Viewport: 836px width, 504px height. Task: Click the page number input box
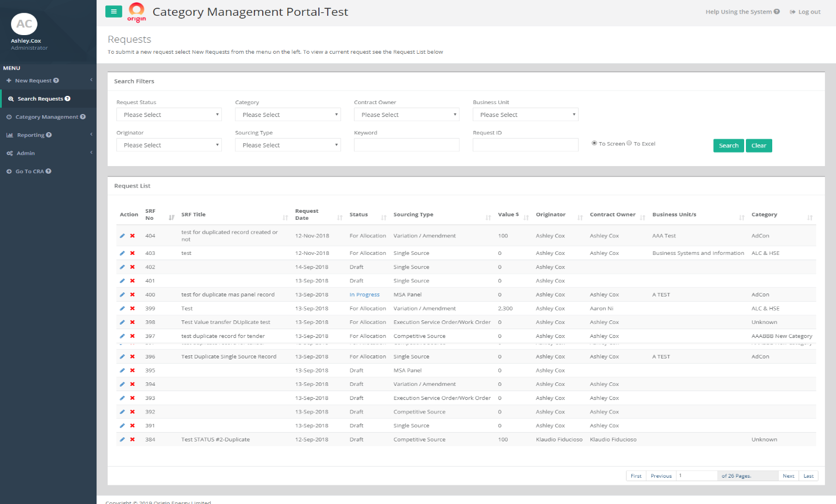697,476
